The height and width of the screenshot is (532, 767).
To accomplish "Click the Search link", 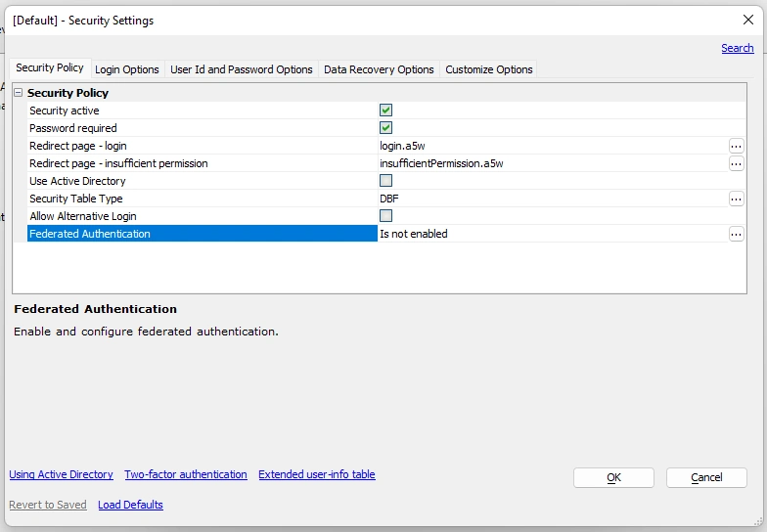I will click(x=738, y=48).
